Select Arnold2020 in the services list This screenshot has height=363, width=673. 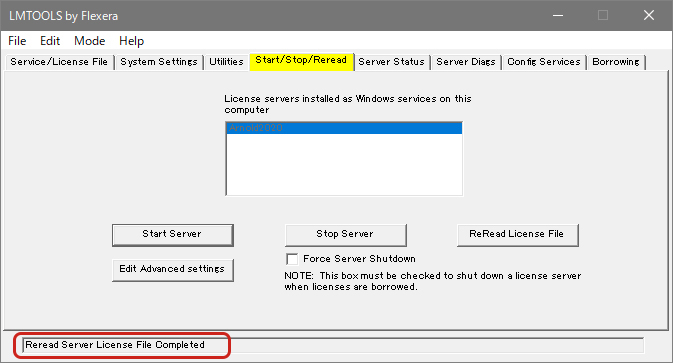coord(344,128)
